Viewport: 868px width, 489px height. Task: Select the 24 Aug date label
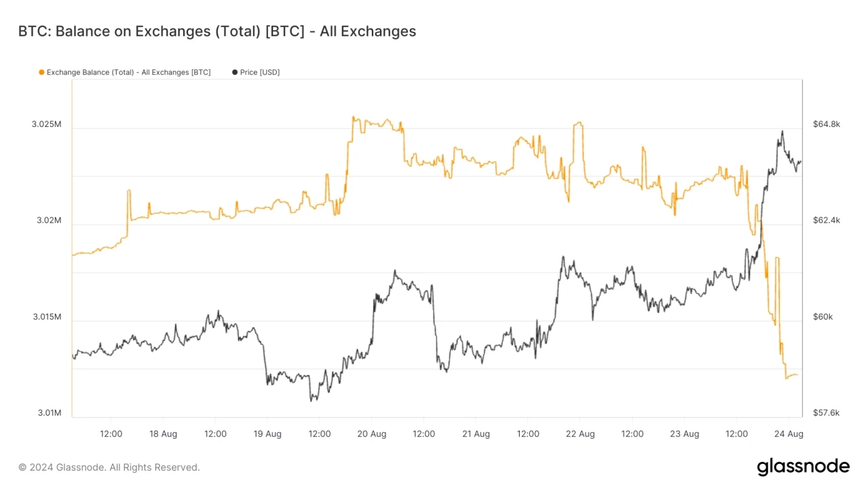point(789,434)
